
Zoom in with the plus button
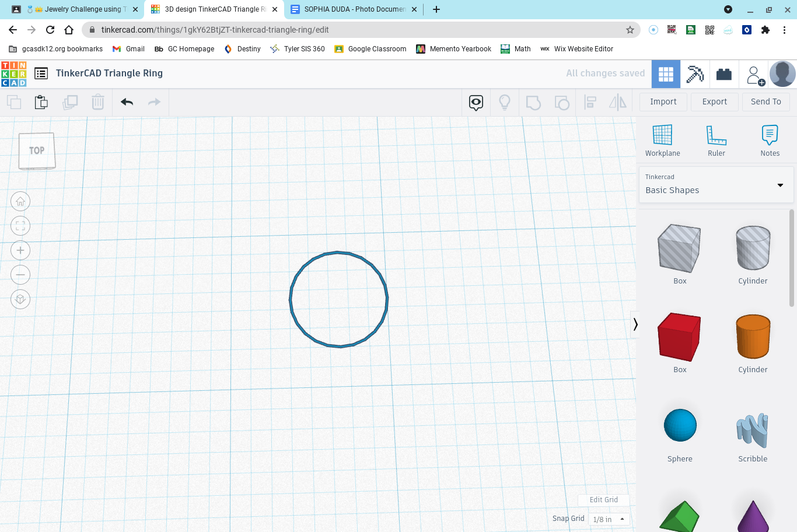point(20,250)
